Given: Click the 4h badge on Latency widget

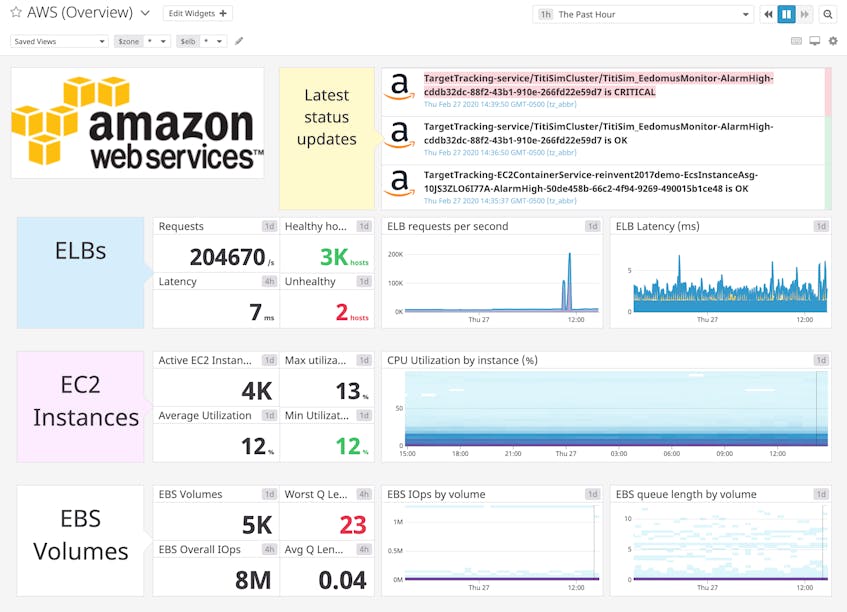Looking at the screenshot, I should 269,281.
